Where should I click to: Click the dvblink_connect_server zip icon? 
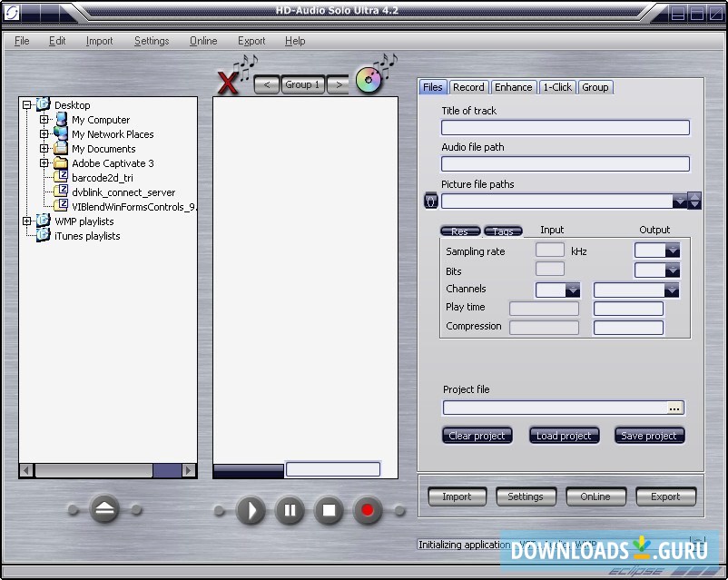(61, 191)
